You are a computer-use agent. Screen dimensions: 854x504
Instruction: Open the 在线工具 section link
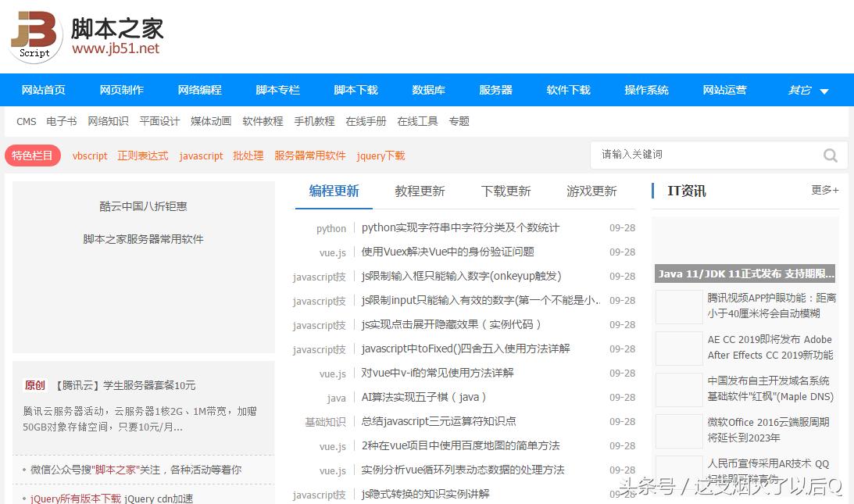click(x=416, y=121)
